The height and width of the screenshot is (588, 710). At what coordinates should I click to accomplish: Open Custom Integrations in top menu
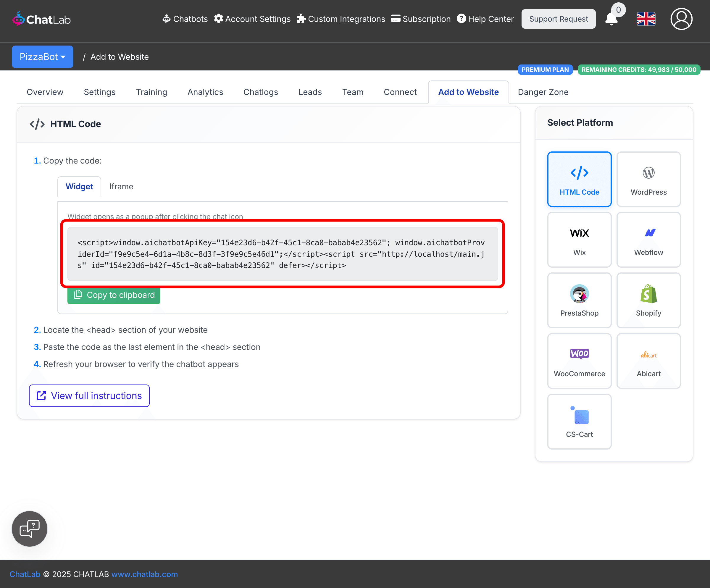click(341, 19)
